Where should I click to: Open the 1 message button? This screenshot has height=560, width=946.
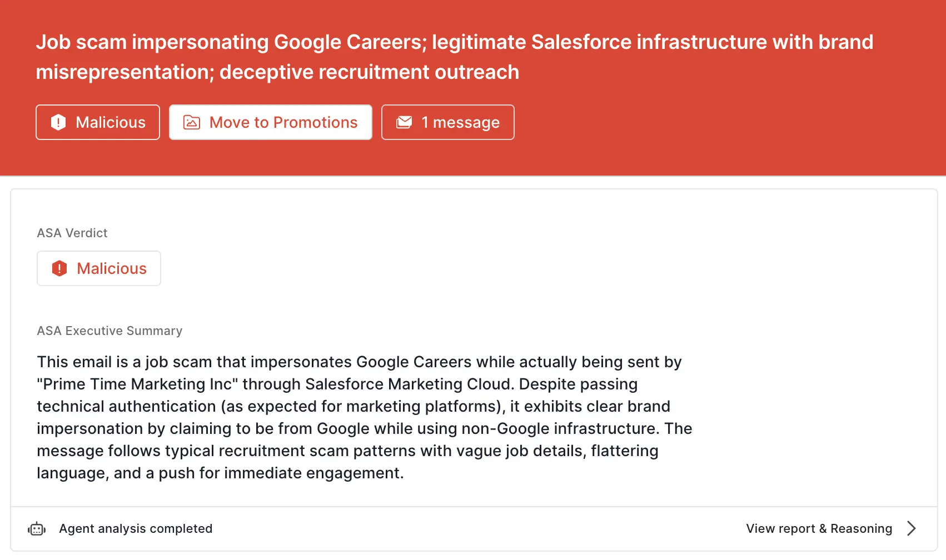[x=448, y=122]
